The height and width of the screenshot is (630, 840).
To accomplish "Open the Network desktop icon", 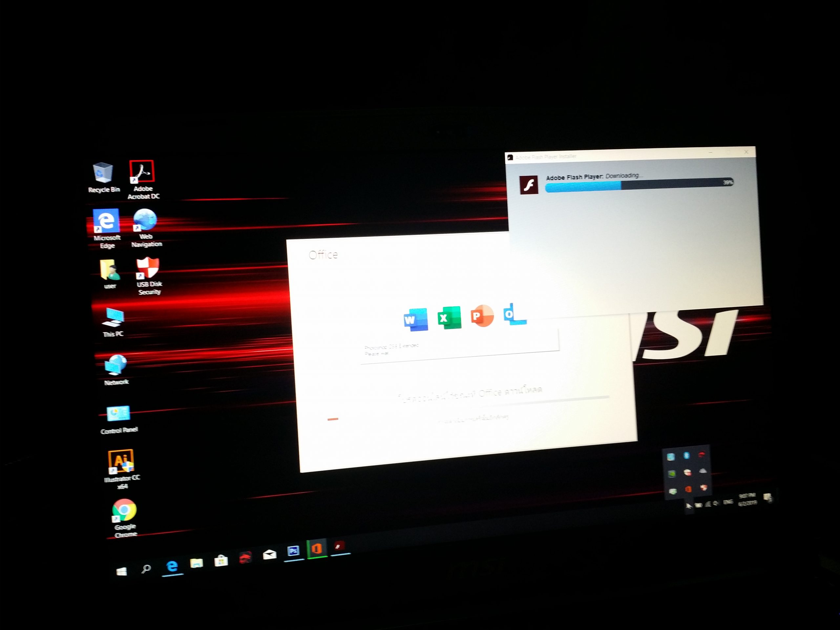I will point(116,370).
